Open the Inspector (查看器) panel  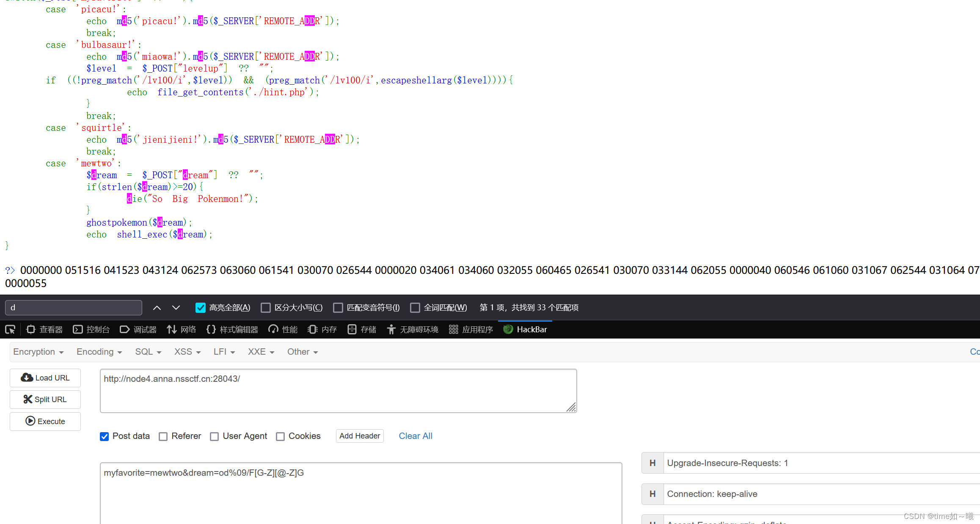(x=44, y=329)
